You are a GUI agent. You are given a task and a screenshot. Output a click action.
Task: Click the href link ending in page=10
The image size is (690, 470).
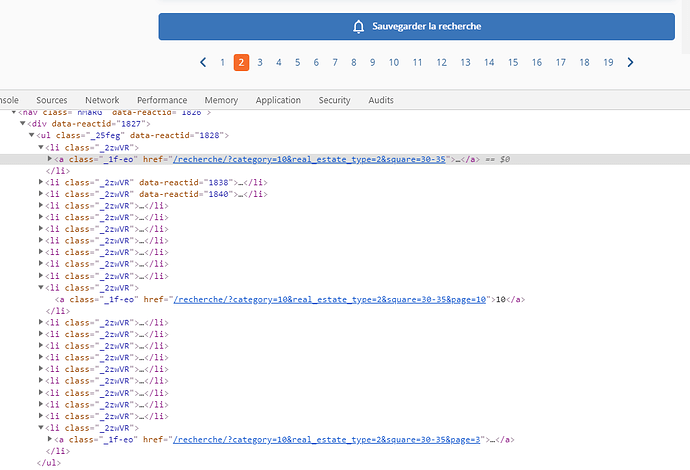[330, 300]
